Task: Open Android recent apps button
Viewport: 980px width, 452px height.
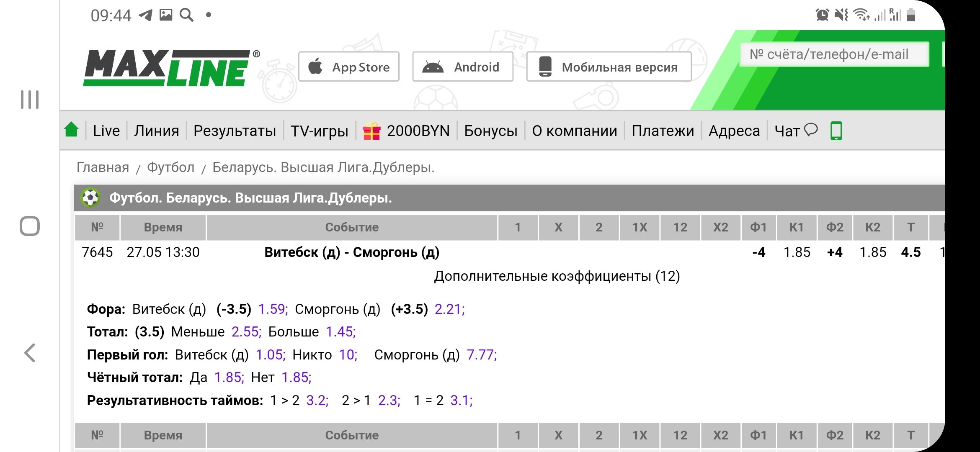Action: pos(30,100)
